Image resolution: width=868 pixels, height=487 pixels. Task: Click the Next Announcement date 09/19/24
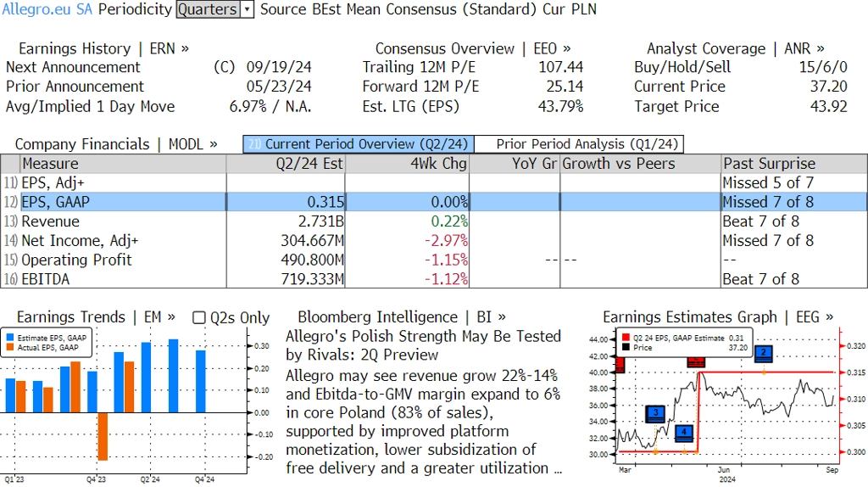[279, 68]
